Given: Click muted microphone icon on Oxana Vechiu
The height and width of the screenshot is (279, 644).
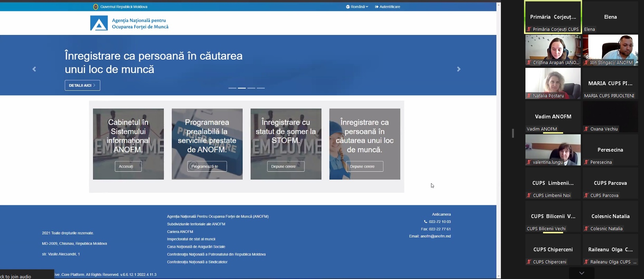Looking at the screenshot, I should click(x=586, y=129).
